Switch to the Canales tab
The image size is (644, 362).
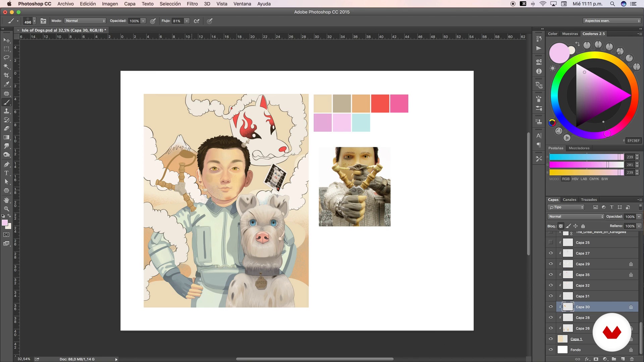(x=570, y=199)
